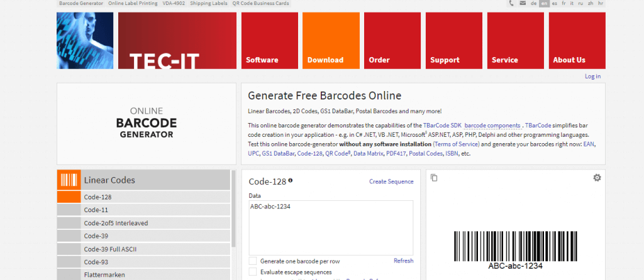
Task: Open the Service menu
Action: [516, 41]
